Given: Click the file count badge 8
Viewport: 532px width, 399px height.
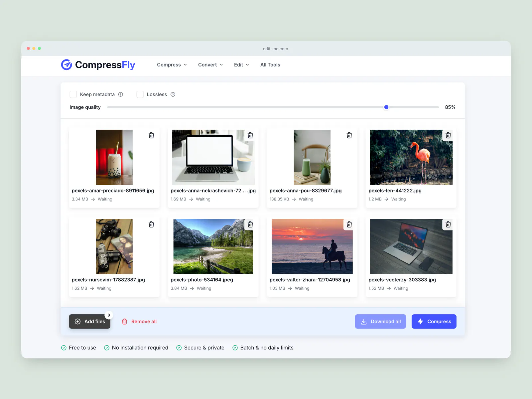Looking at the screenshot, I should pos(109,315).
